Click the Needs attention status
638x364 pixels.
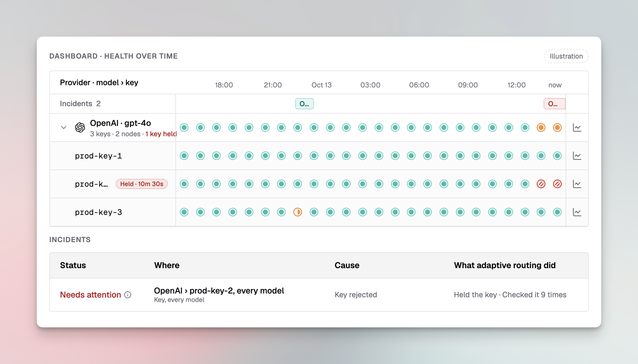(x=90, y=295)
